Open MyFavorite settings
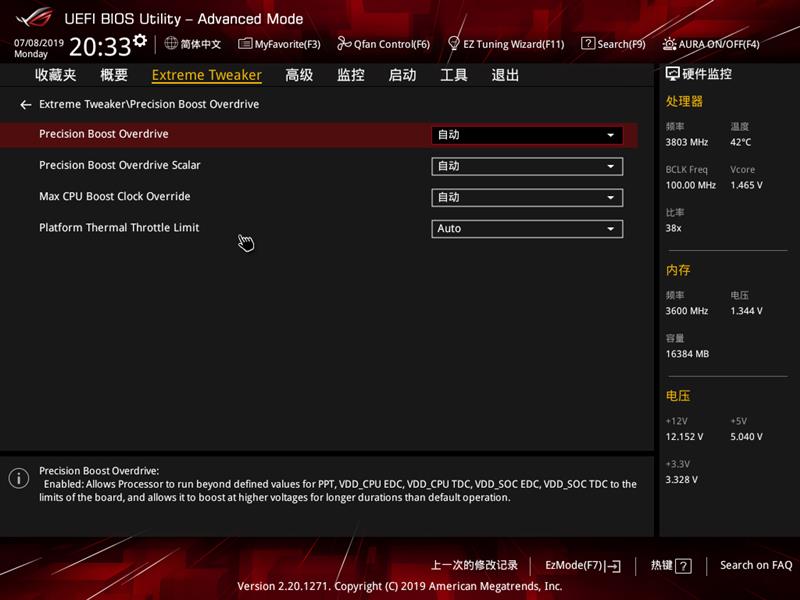Viewport: 800px width, 600px height. (282, 44)
